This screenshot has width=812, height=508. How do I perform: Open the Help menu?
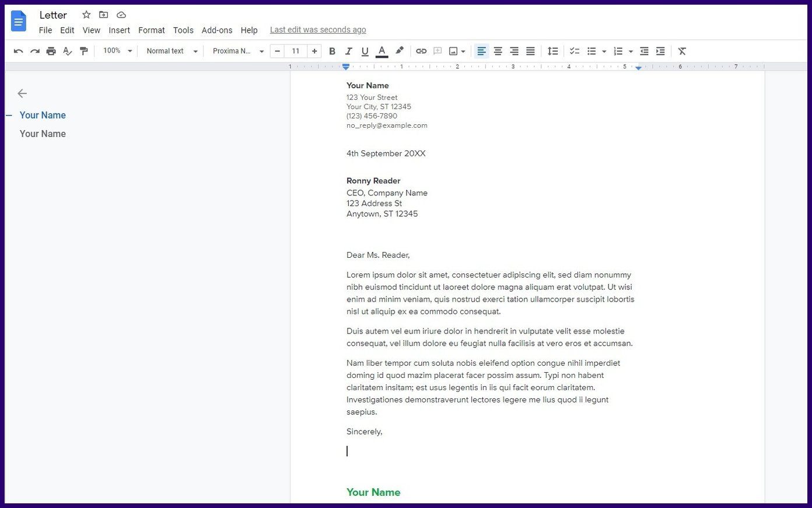(249, 30)
